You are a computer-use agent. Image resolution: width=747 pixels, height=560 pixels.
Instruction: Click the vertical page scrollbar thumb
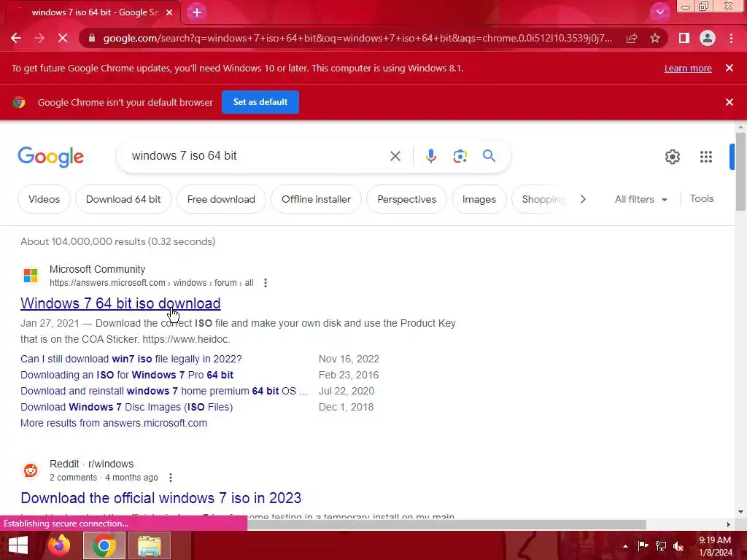(x=740, y=171)
